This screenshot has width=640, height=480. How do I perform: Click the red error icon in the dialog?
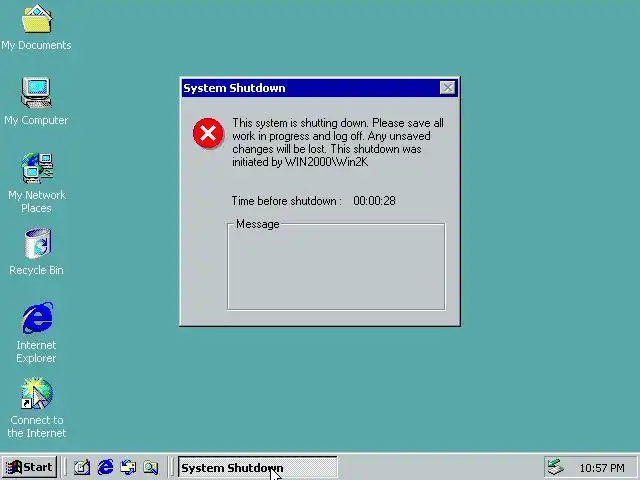(x=208, y=133)
